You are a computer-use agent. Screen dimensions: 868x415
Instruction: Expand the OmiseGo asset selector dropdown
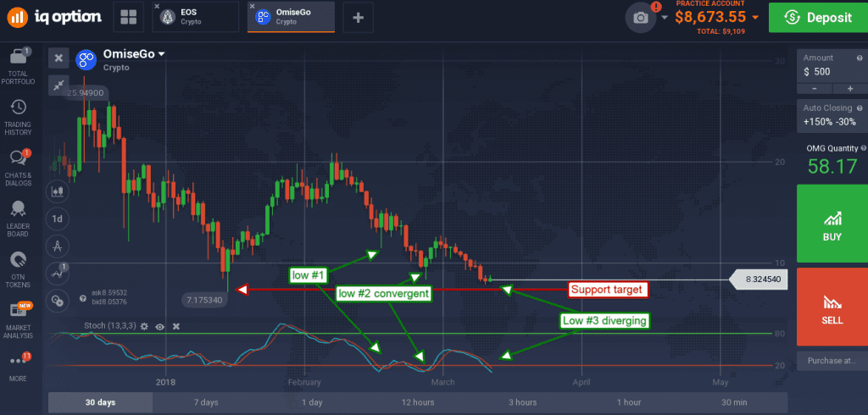click(162, 55)
